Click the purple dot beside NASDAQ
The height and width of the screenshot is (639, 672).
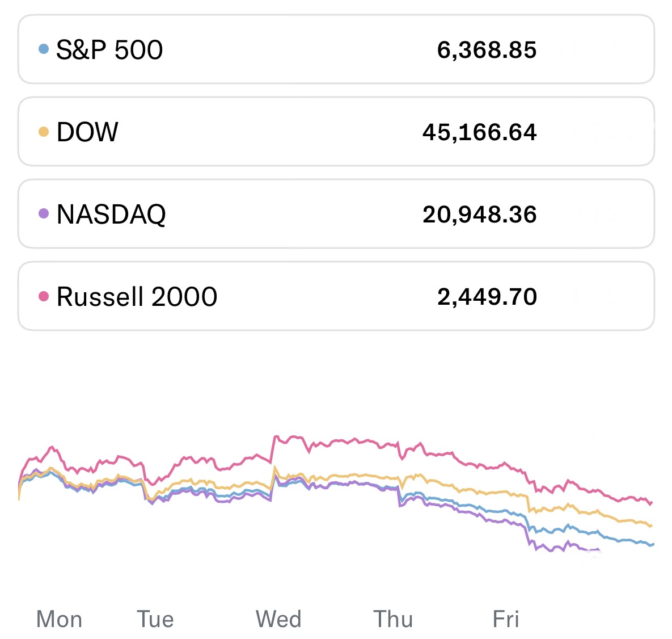coord(44,214)
